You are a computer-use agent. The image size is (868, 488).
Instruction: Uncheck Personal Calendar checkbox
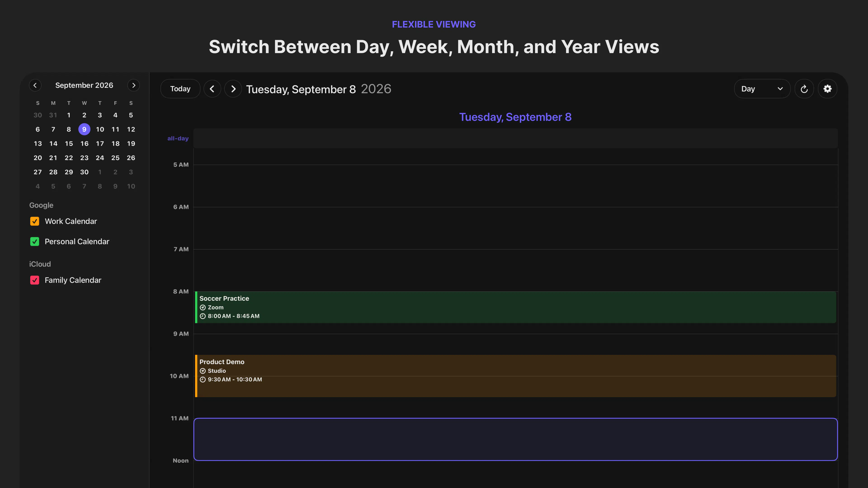[35, 242]
